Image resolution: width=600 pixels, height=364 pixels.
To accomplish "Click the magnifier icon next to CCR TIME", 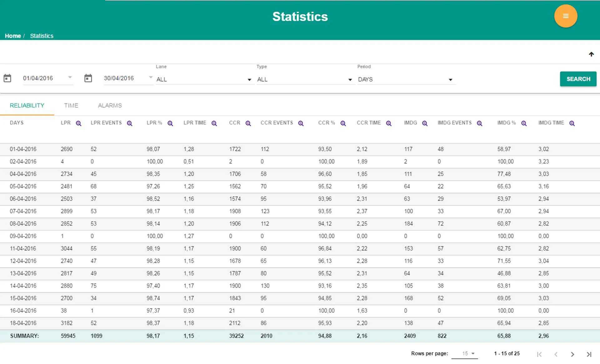I will (x=389, y=123).
